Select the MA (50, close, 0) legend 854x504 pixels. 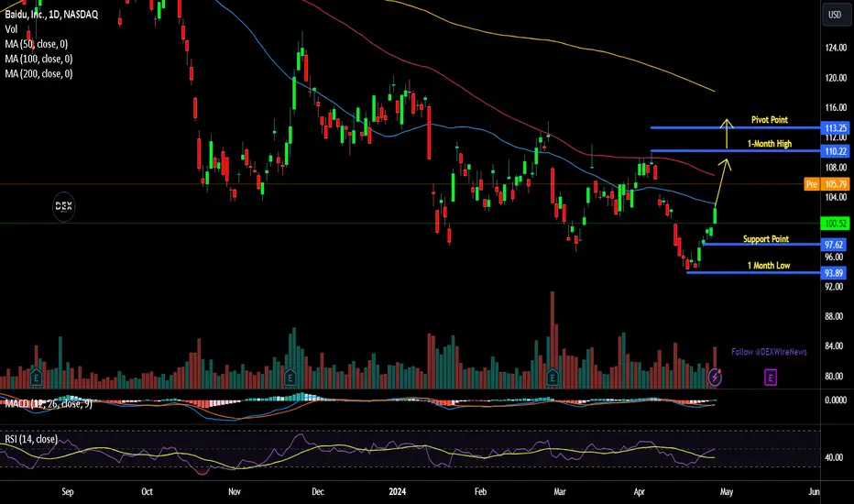[x=37, y=44]
